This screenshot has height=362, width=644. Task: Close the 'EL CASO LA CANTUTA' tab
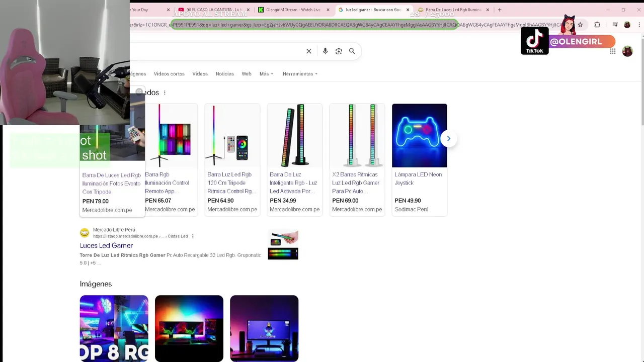click(x=248, y=10)
